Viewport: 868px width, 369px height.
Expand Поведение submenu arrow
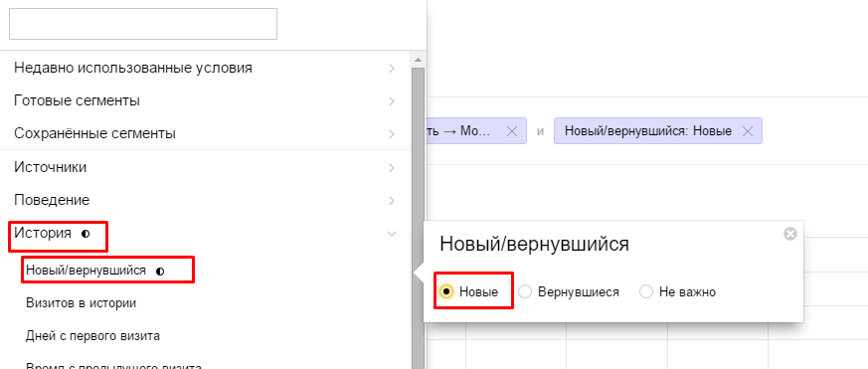pyautogui.click(x=392, y=201)
